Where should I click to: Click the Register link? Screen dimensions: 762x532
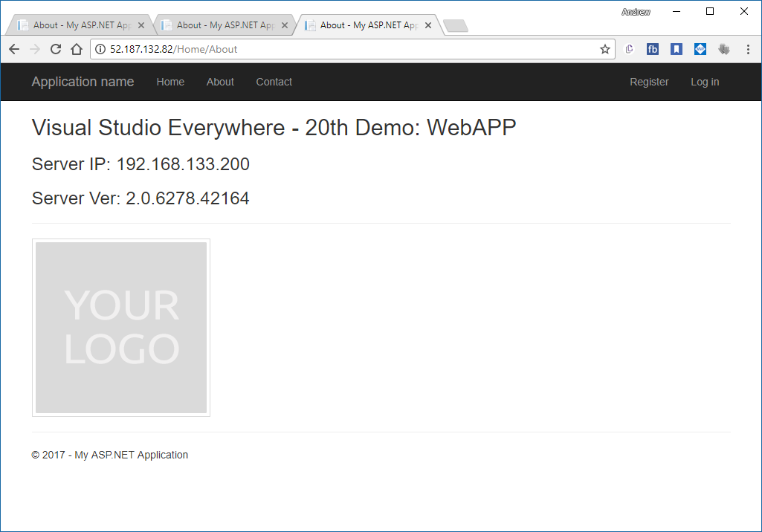point(649,82)
